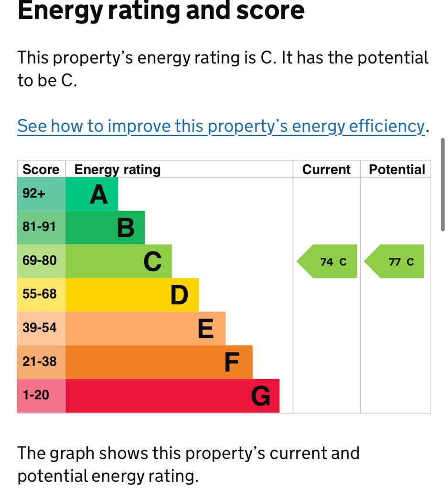This screenshot has width=448, height=489.
Task: Select the orange E rating bar
Action: pos(145,329)
